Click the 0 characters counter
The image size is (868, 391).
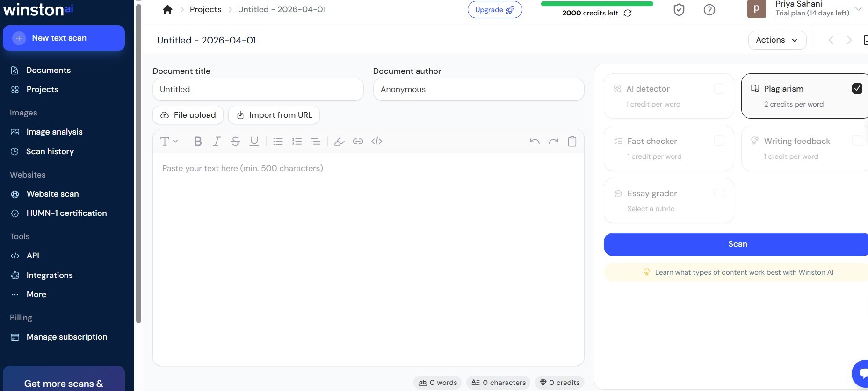tap(499, 383)
